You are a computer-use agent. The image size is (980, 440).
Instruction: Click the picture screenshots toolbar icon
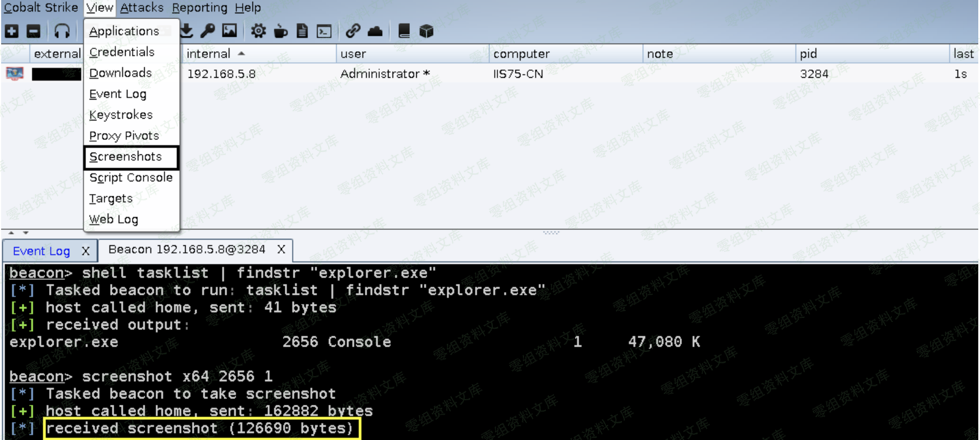pyautogui.click(x=229, y=31)
